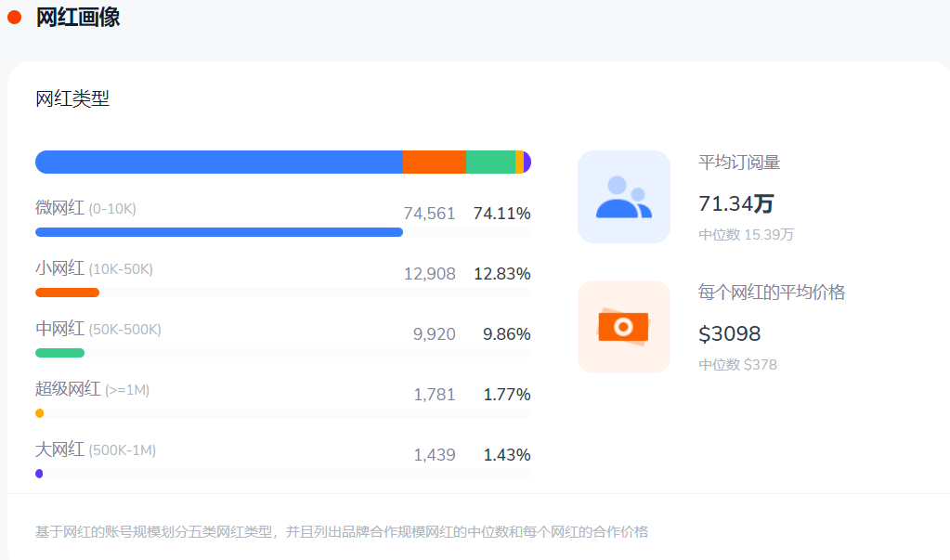Screen dimensions: 950x560
Task: Click the 超级网红 yellow progress dot
Action: (x=39, y=413)
